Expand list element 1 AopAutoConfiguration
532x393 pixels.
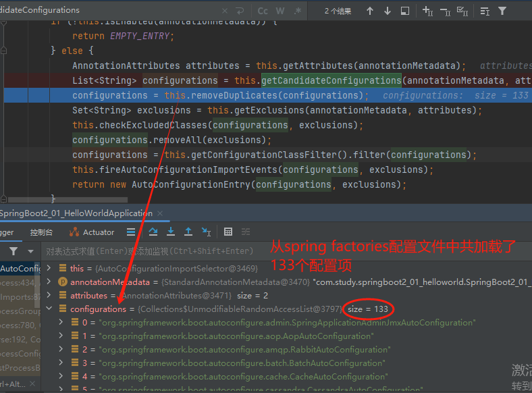coord(61,336)
